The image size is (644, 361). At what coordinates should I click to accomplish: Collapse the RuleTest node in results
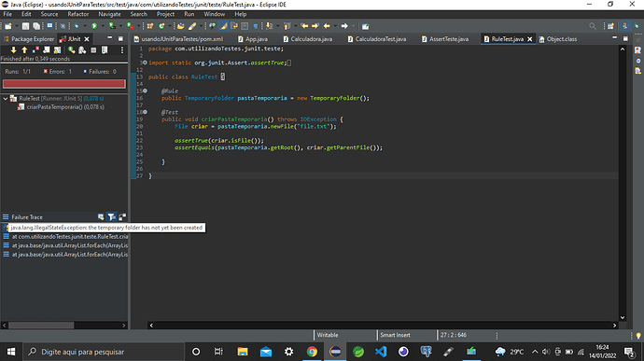[x=6, y=99]
